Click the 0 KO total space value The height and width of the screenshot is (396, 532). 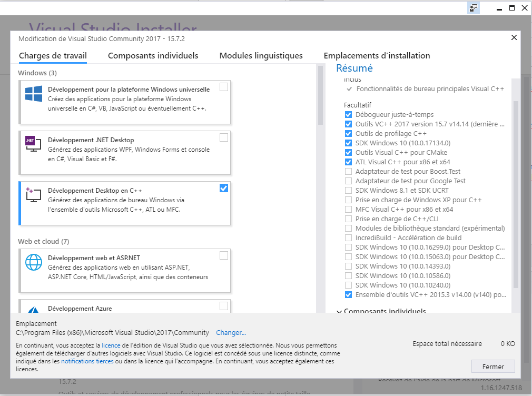[508, 344]
